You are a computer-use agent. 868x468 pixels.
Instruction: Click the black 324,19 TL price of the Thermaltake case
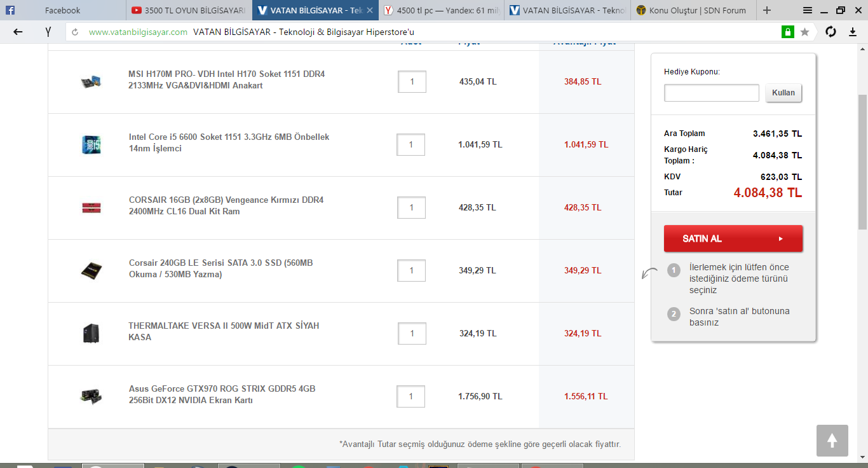tap(478, 333)
